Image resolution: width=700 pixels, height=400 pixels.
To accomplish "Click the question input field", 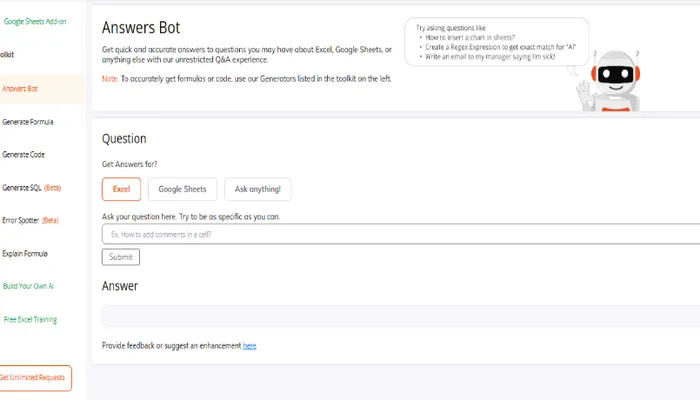I will pyautogui.click(x=400, y=234).
